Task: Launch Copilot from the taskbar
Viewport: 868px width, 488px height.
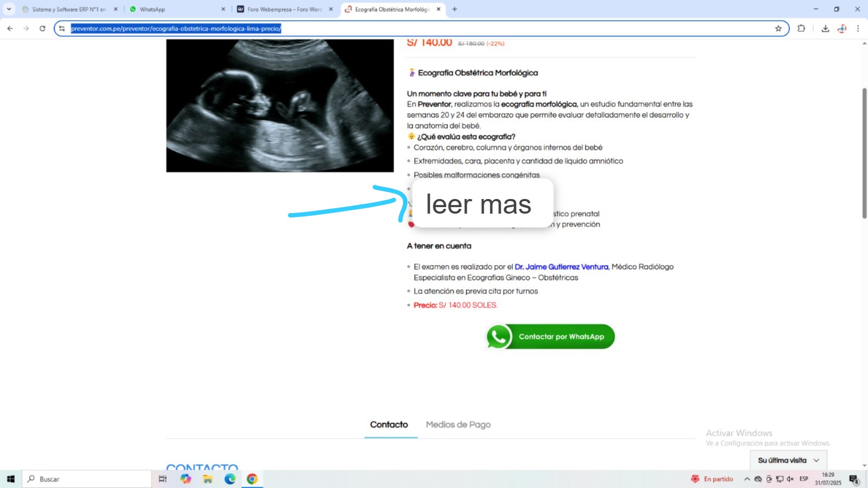Action: (186, 479)
